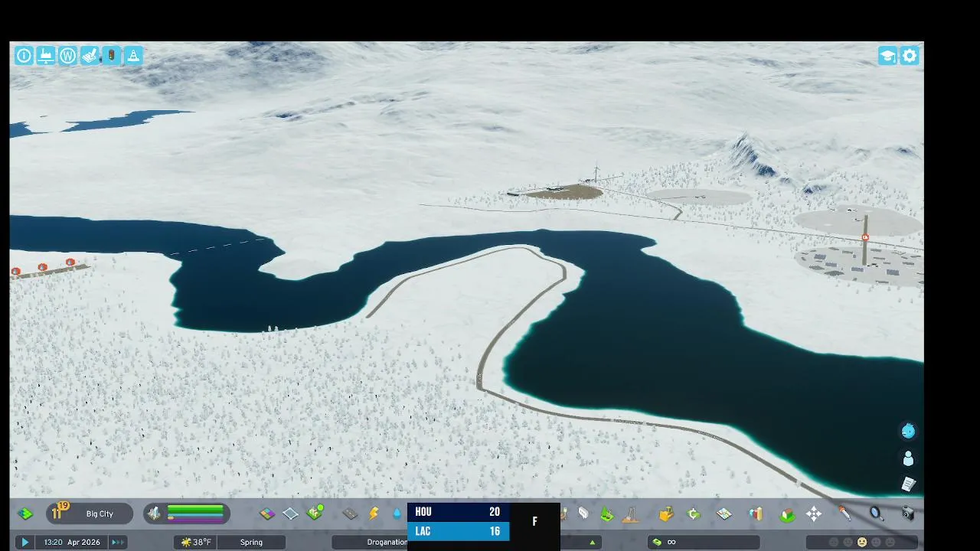Select the parks and recreation tree icon
This screenshot has width=980, height=551.
click(607, 514)
